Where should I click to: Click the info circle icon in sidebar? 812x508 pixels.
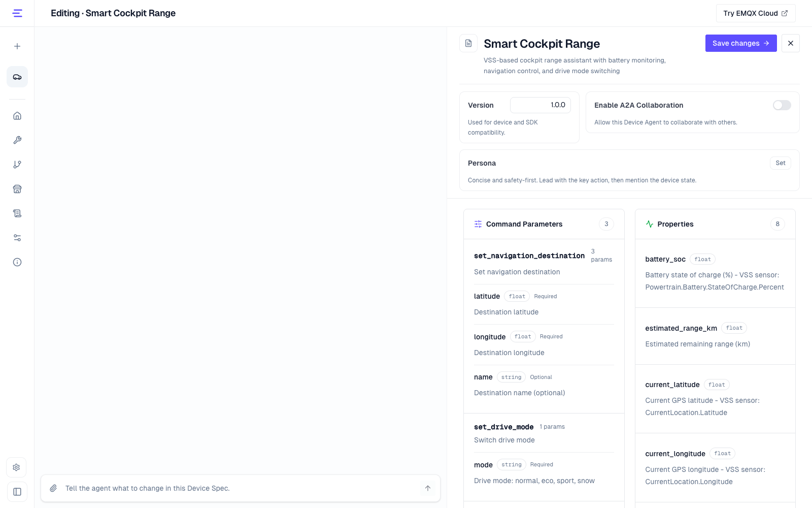(17, 262)
